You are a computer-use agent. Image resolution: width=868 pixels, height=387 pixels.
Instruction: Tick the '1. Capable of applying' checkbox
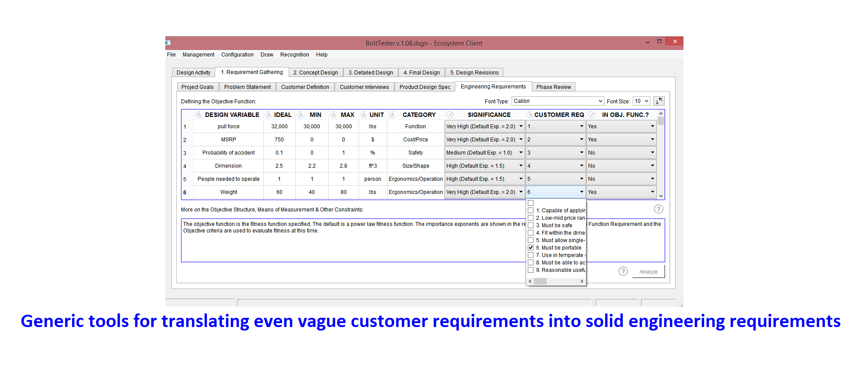pos(530,211)
